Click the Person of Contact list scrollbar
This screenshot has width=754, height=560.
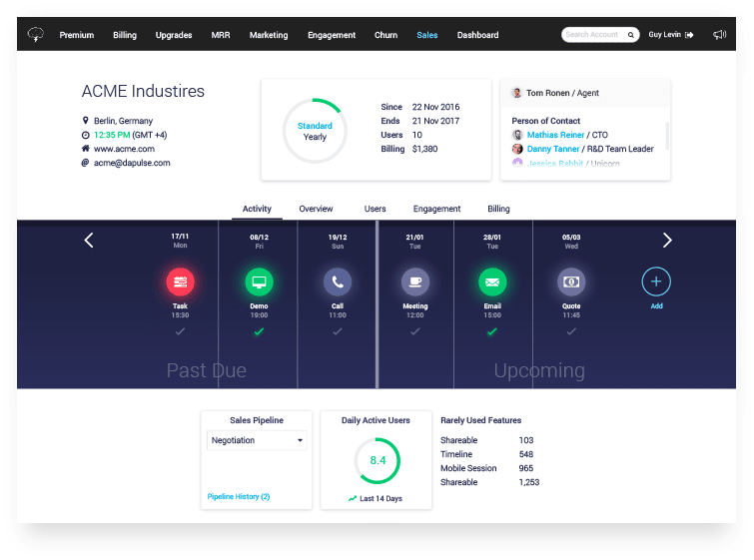tap(667, 136)
